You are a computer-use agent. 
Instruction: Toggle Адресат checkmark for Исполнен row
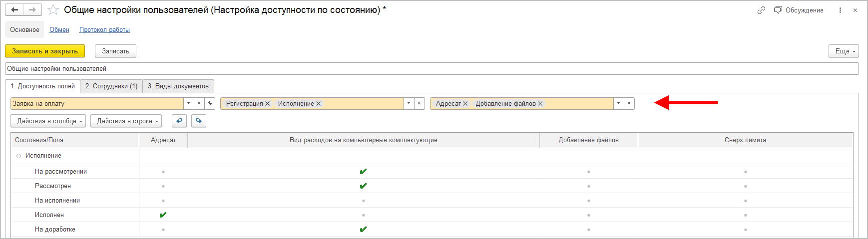coord(163,215)
